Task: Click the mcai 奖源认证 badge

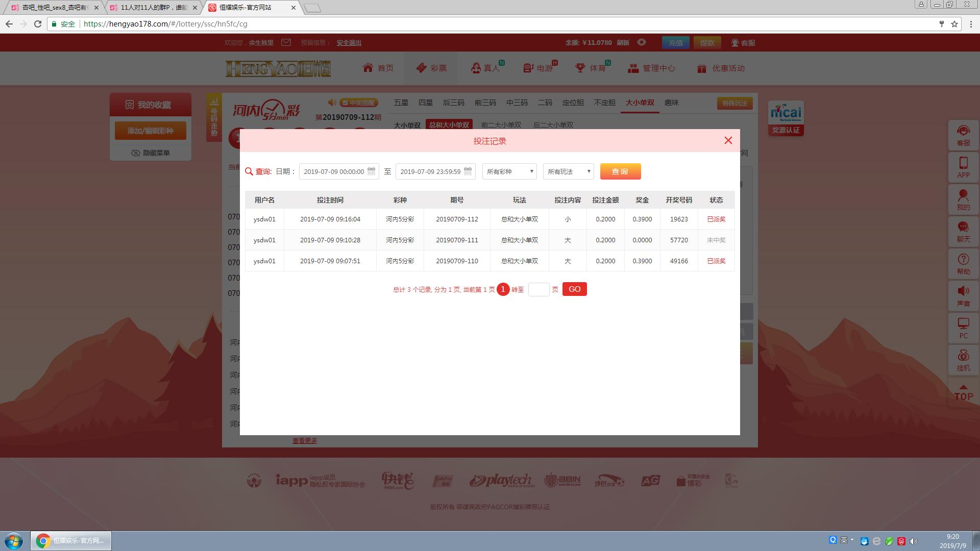Action: pos(786,118)
